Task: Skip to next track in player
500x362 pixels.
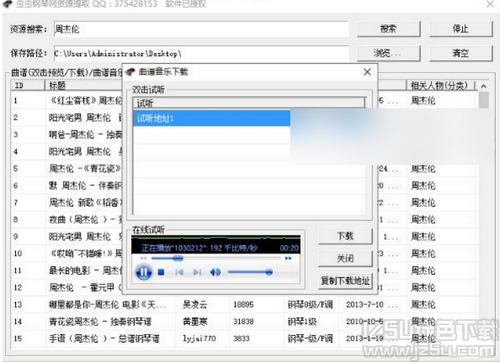Action: [x=197, y=272]
